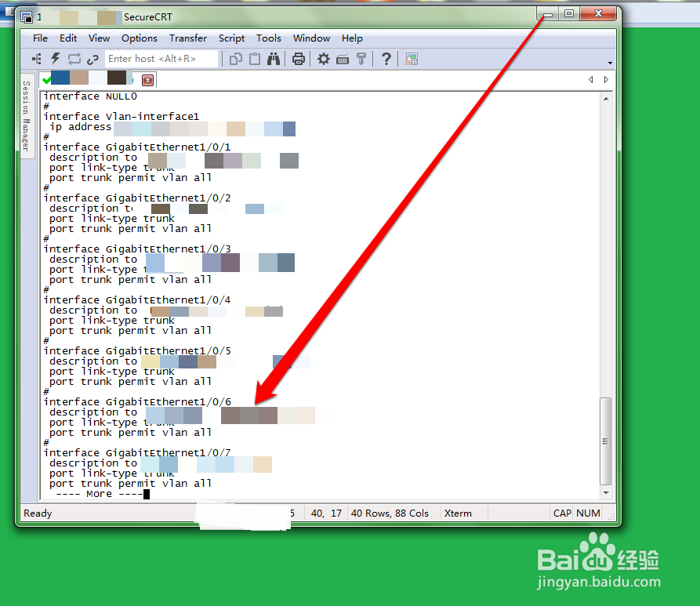700x606 pixels.
Task: Open the View menu
Action: pos(99,38)
